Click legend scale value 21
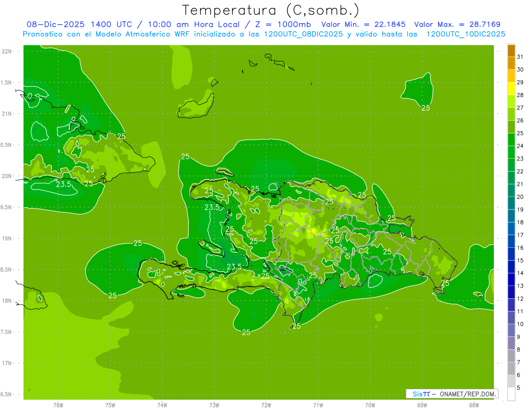The height and width of the screenshot is (411, 532). click(520, 184)
